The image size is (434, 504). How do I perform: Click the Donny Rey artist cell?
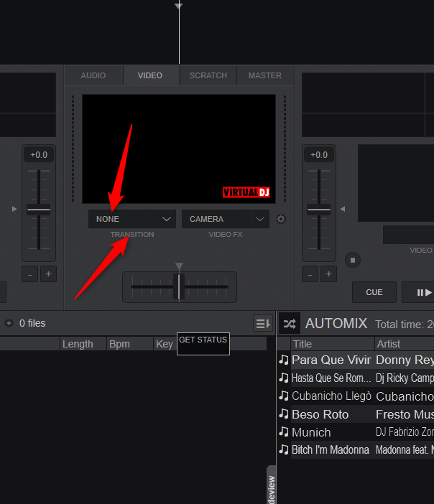[x=405, y=360]
